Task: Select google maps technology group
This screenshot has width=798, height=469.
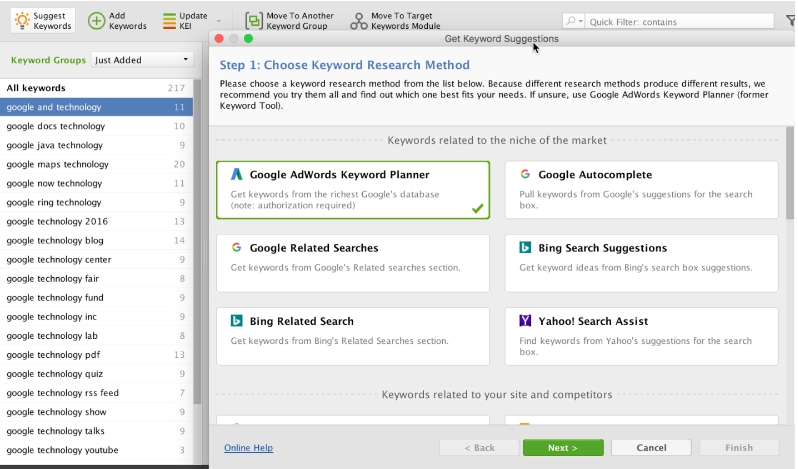Action: 96,164
